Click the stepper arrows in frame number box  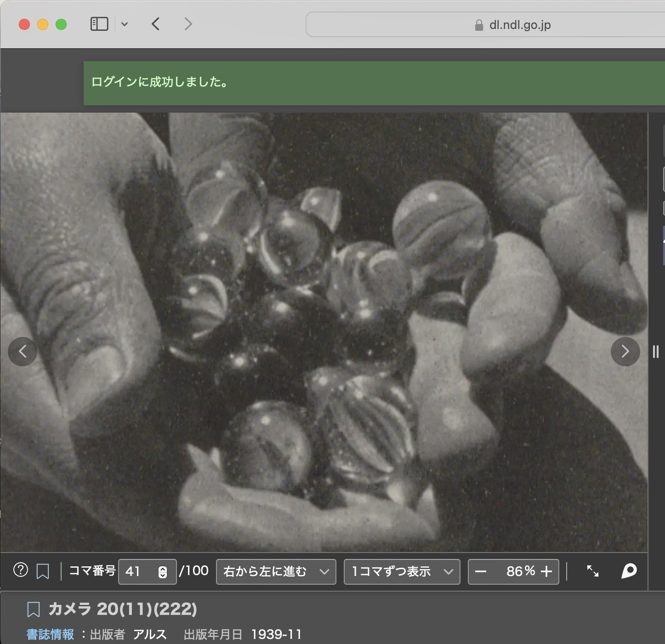[163, 572]
